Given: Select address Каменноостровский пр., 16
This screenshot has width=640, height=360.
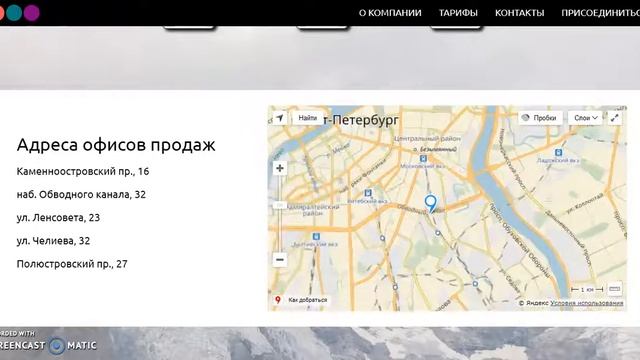Looking at the screenshot, I should coord(83,171).
